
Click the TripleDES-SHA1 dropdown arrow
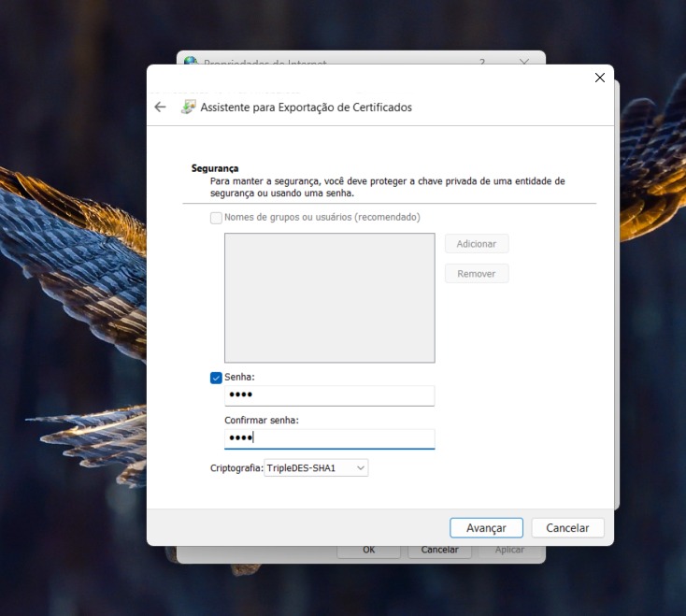pos(361,467)
